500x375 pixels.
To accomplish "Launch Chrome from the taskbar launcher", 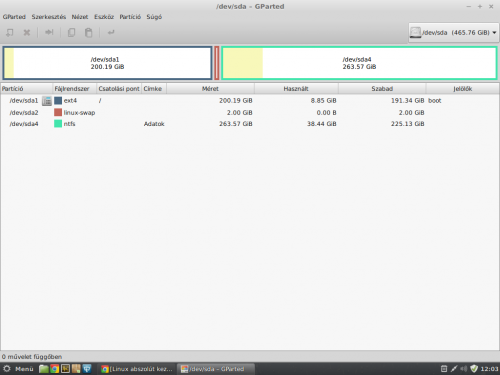I will [x=55, y=369].
